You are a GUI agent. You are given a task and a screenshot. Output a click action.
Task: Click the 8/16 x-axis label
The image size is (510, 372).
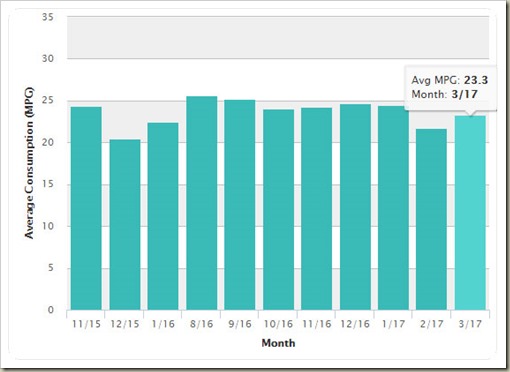tap(202, 324)
